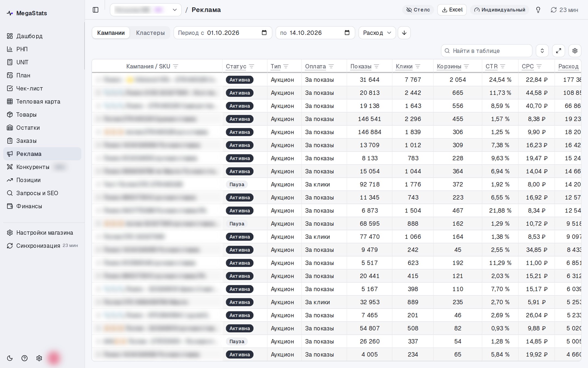Toggle the sidebar panel icon
This screenshot has width=588, height=368.
point(96,10)
